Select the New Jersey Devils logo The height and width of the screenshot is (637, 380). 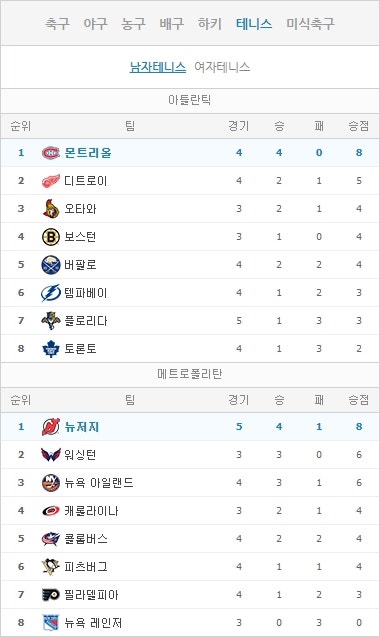point(51,427)
